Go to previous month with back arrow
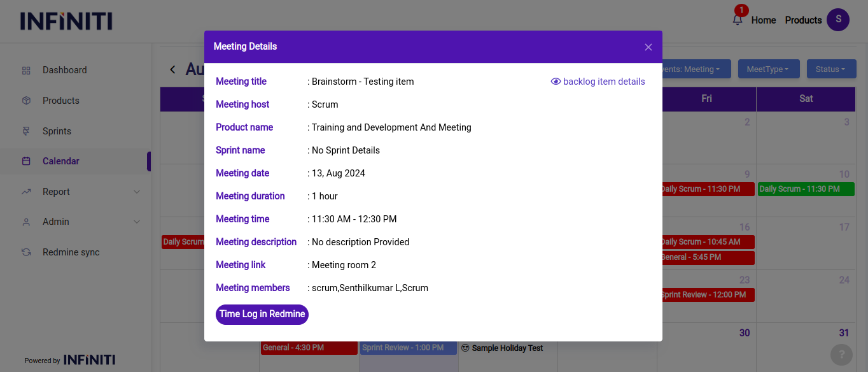The height and width of the screenshot is (372, 868). 172,69
